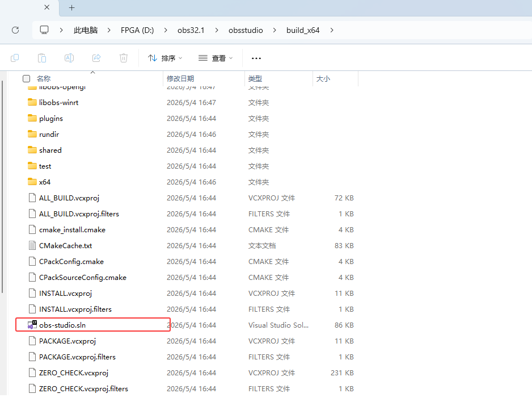Click the 72 KB size of ALL_BUILD.vcxproj
This screenshot has height=406, width=532.
point(344,198)
